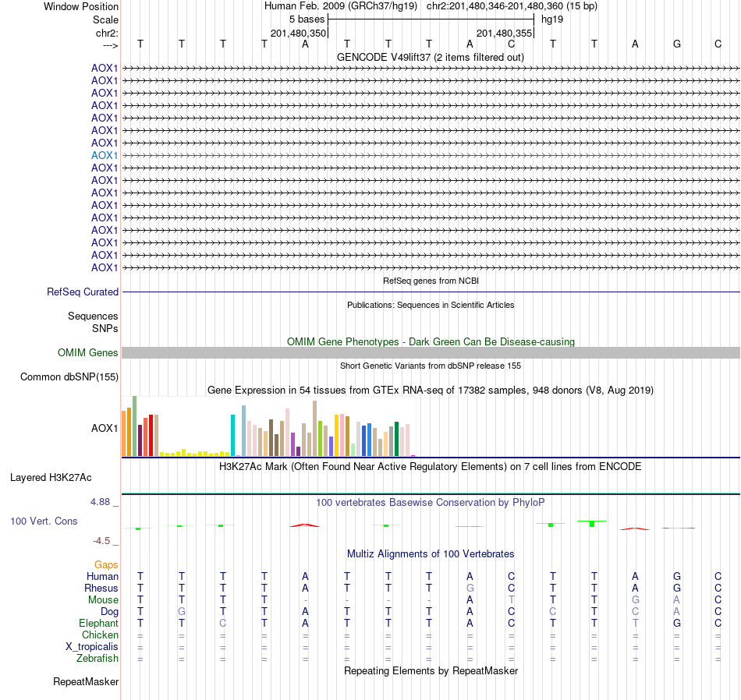This screenshot has width=741, height=700.
Task: Click the AOX1 label beside the GTEx bar chart
Action: pyautogui.click(x=105, y=428)
